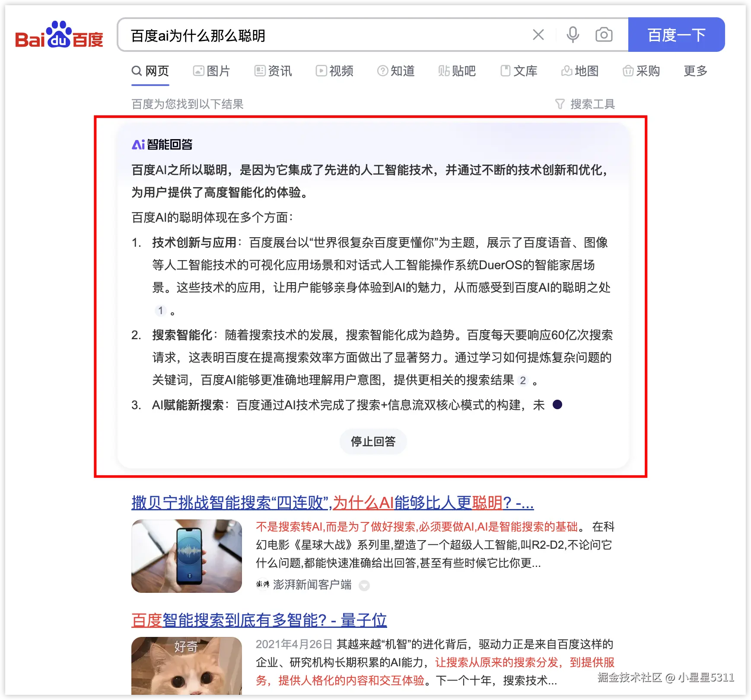Click the Ai 智能回答 header
Screen dimensions: 751x700
click(162, 144)
